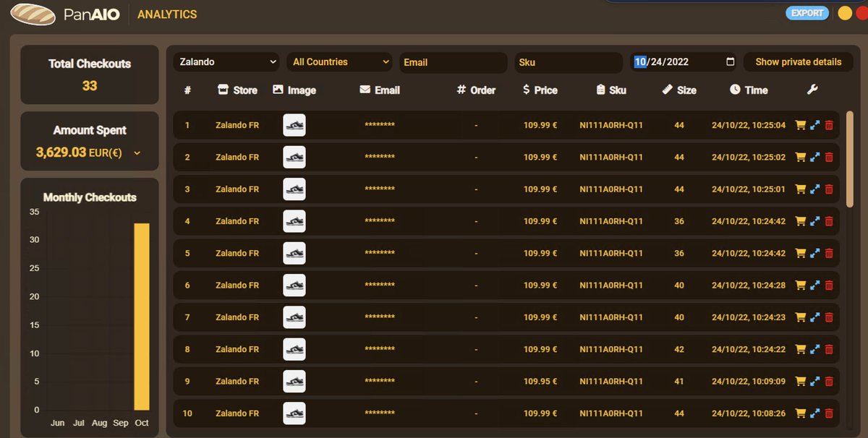Open the calendar picker in date field

click(730, 62)
